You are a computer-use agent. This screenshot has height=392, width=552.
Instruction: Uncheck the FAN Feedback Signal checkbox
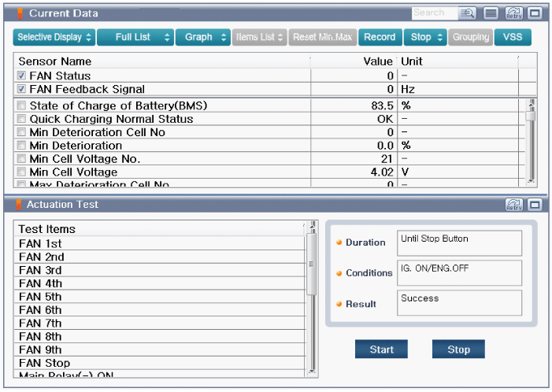22,90
